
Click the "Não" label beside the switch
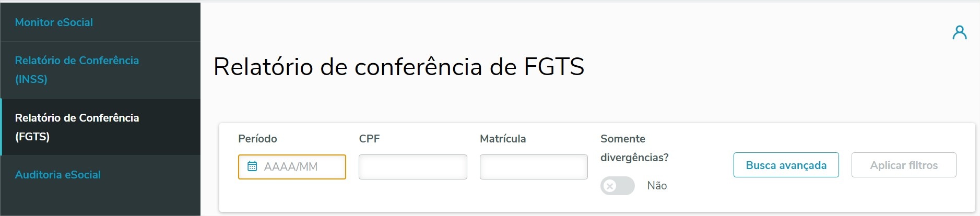(657, 186)
